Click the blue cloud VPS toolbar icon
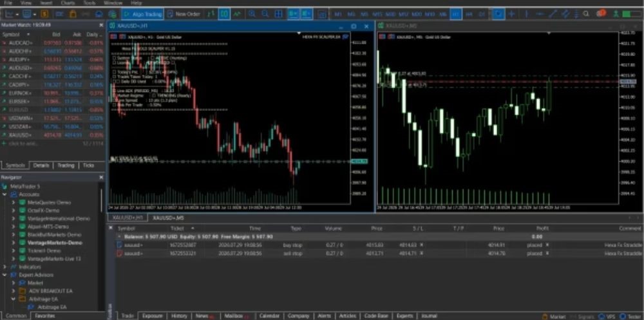Image resolution: width=644 pixels, height=320 pixels. 99,14
